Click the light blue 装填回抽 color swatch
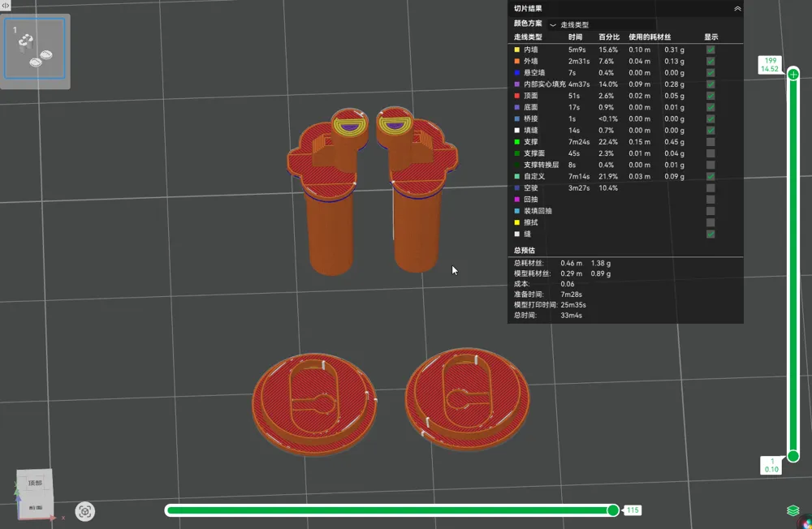 click(x=516, y=211)
